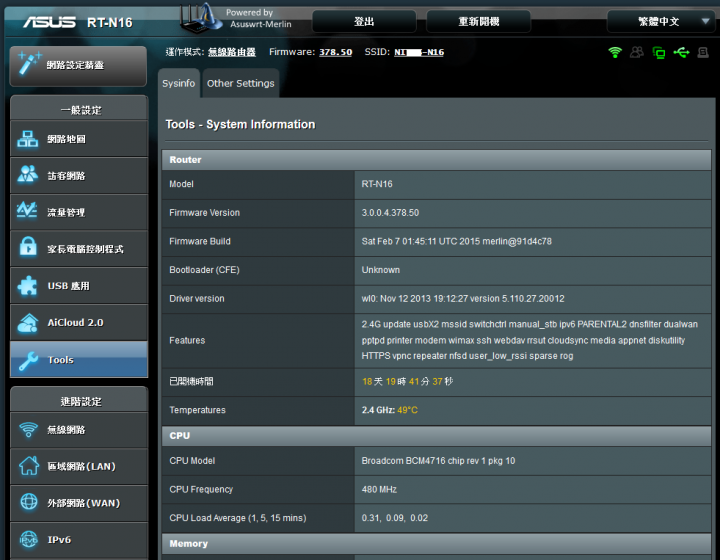Open 外部網路(WAN) globe icon

point(29,502)
